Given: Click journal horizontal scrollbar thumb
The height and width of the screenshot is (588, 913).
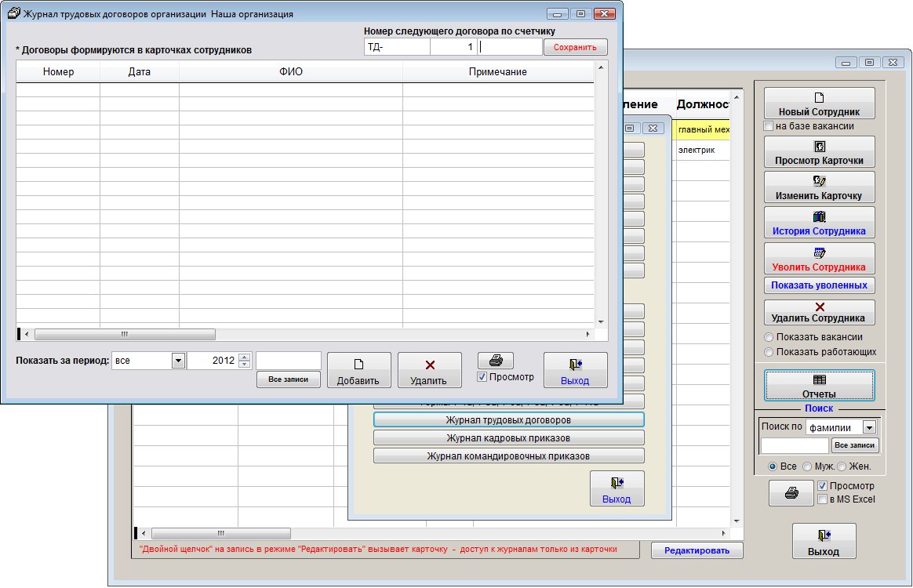Looking at the screenshot, I should point(125,334).
